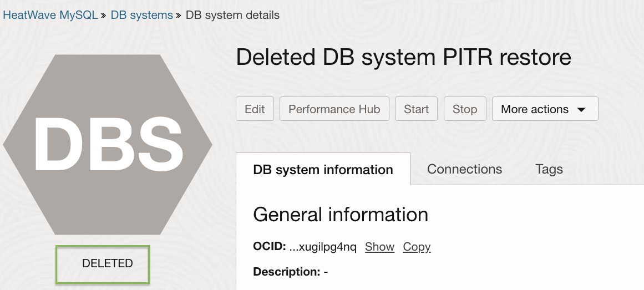Click the DBS hexagon icon
This screenshot has width=644, height=290.
click(x=108, y=145)
